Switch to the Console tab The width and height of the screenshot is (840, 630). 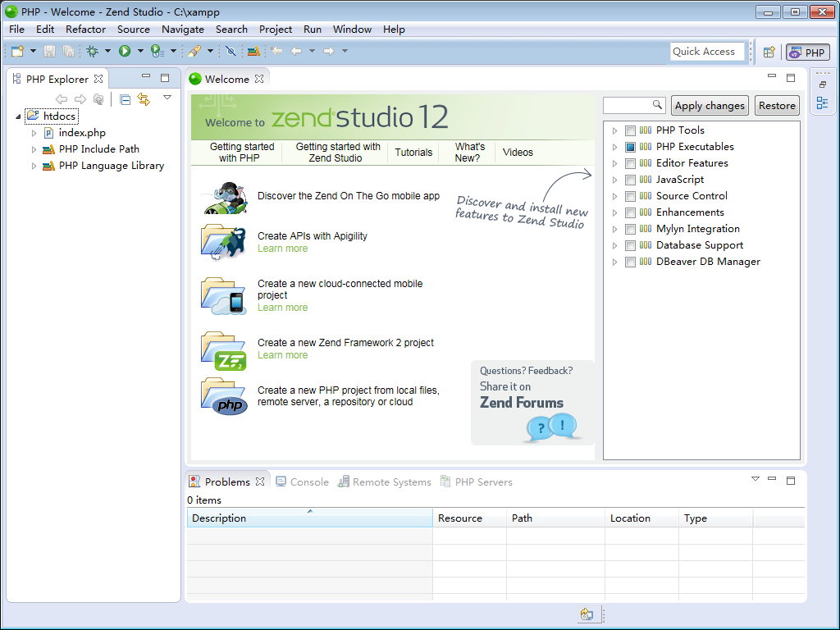[308, 482]
